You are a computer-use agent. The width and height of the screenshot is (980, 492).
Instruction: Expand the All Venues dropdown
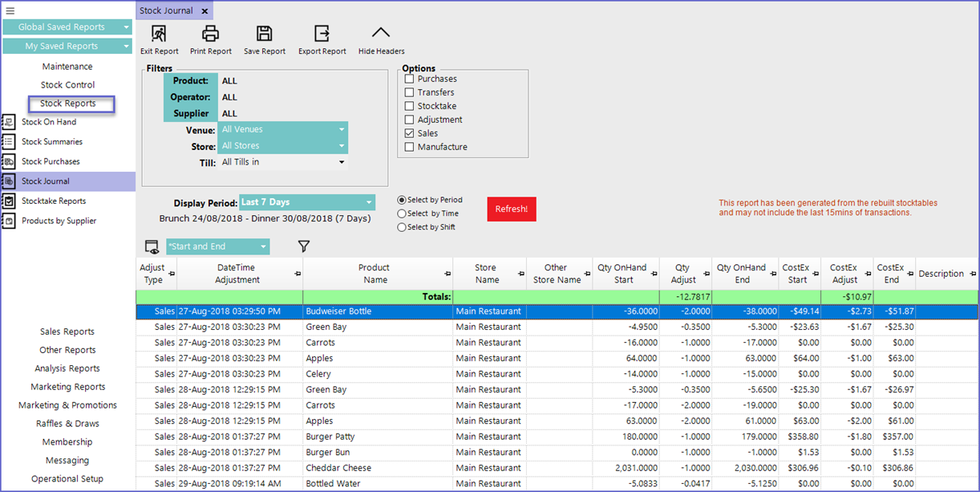(282, 129)
